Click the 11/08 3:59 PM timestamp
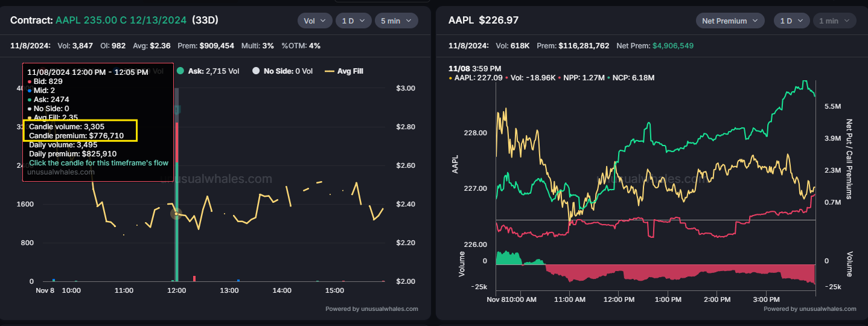The image size is (868, 326). 476,68
